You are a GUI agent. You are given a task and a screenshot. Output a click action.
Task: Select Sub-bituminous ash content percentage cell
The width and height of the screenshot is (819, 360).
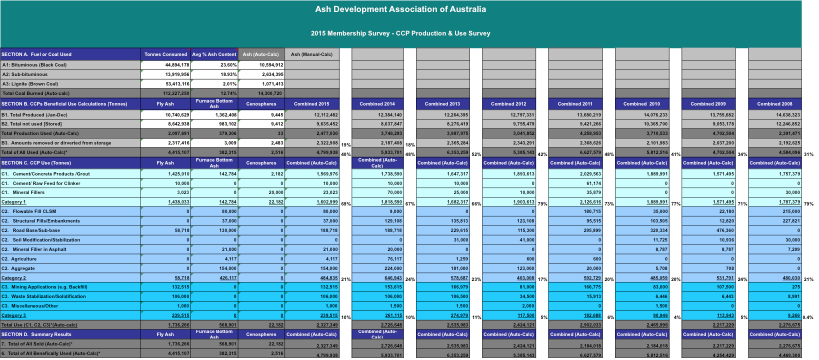(214, 75)
